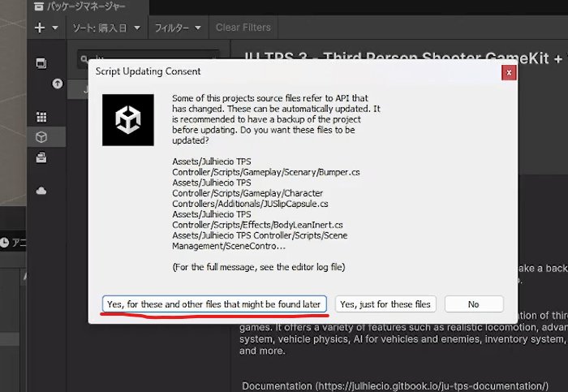This screenshot has height=392, width=568.
Task: Open the plus add-package menu
Action: pyautogui.click(x=40, y=28)
